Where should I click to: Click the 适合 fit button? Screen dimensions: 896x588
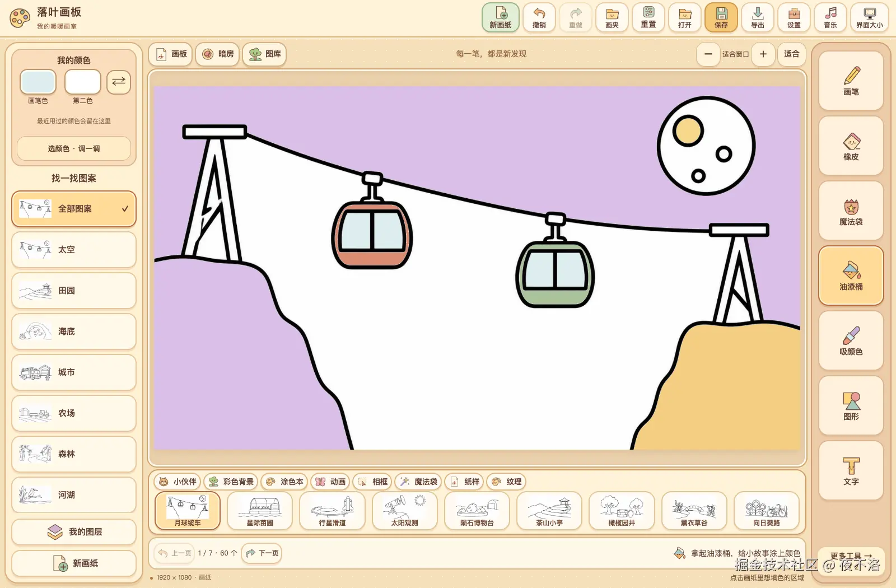[x=792, y=54]
